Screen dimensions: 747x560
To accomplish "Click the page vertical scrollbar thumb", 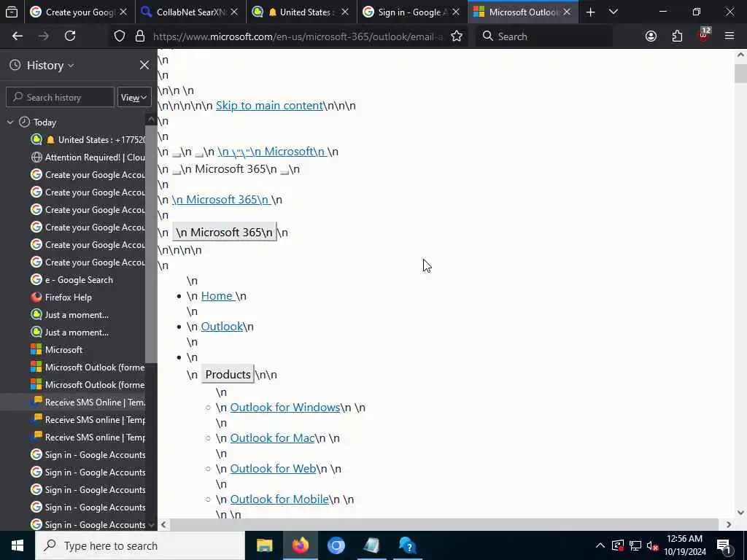I will [x=740, y=74].
